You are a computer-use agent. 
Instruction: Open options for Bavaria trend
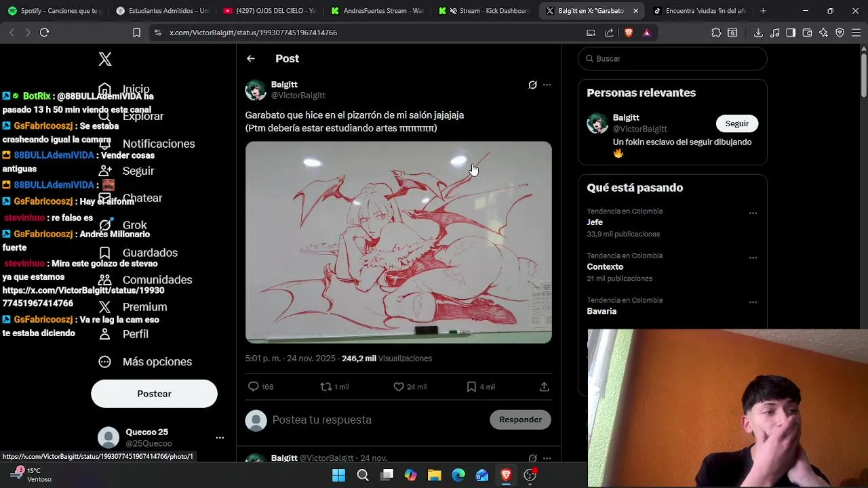753,302
